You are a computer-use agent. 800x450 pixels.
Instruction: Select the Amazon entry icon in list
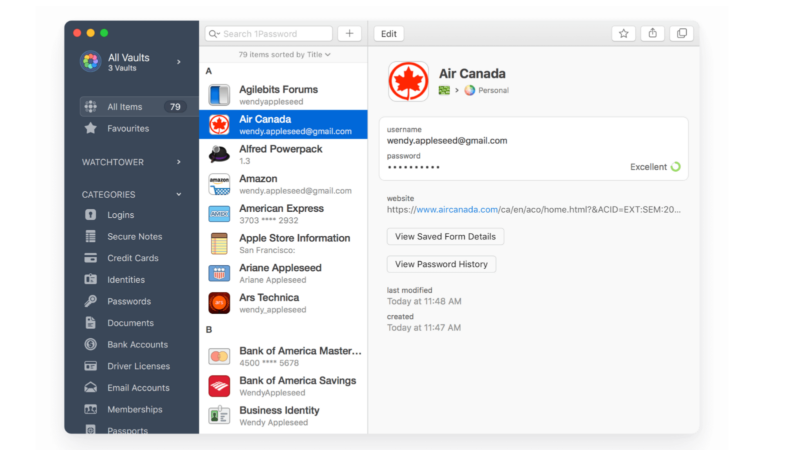tap(220, 184)
